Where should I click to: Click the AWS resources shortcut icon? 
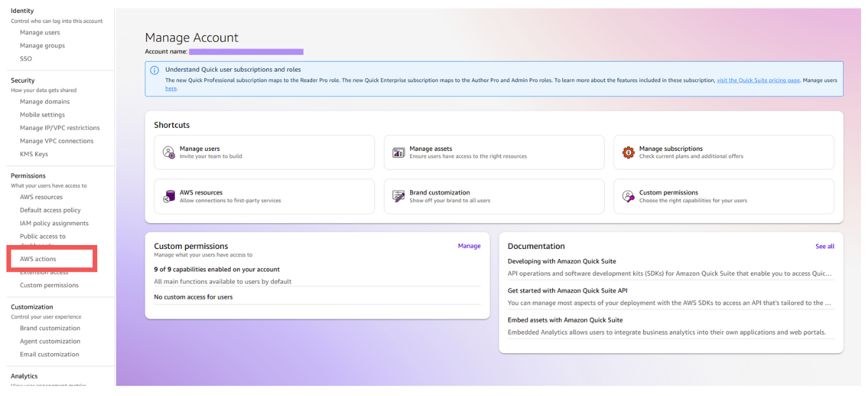(168, 196)
